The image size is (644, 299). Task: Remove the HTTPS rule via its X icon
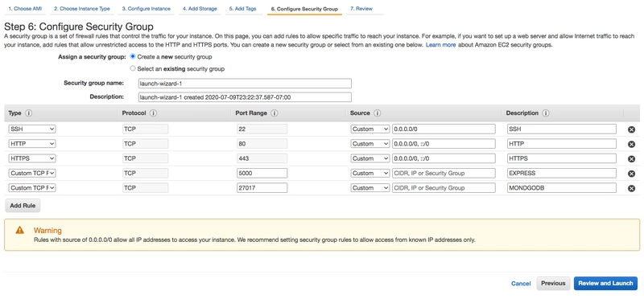point(631,159)
